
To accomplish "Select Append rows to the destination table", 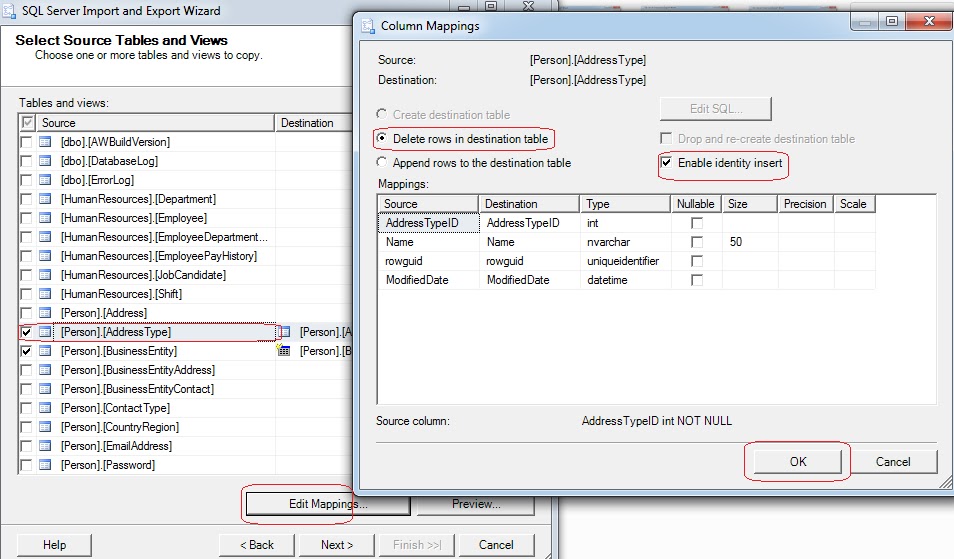I will pos(381,162).
